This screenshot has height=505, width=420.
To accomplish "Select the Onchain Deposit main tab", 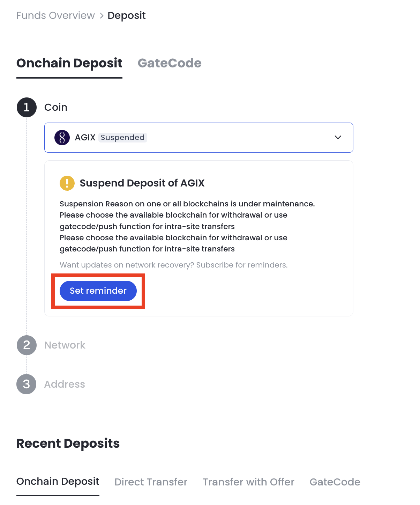I will 69,63.
